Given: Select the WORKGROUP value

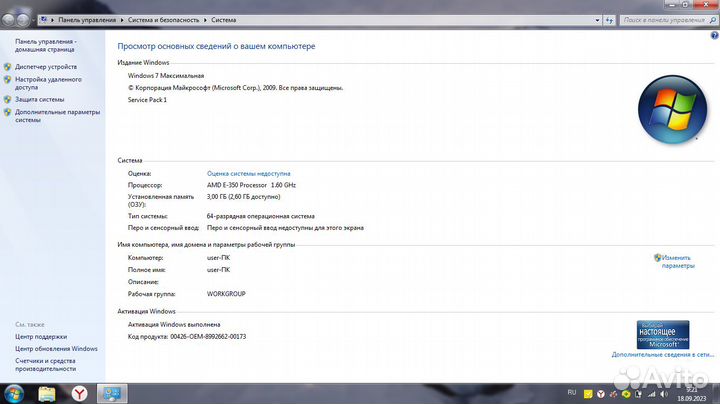Looking at the screenshot, I should [x=226, y=294].
